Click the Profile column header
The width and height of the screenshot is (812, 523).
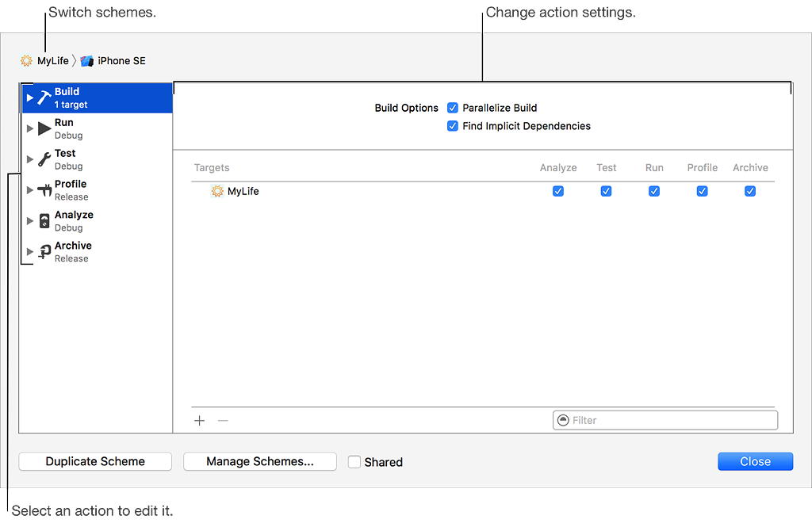pyautogui.click(x=703, y=168)
